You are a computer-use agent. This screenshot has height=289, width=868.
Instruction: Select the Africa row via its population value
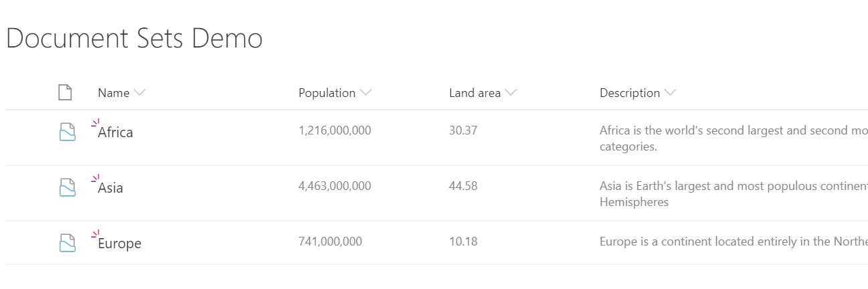(x=335, y=130)
